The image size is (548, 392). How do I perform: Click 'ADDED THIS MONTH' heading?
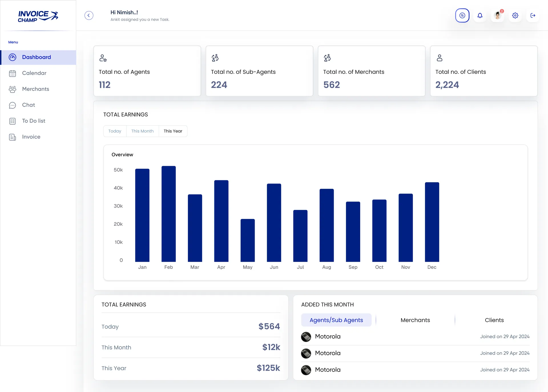(327, 304)
